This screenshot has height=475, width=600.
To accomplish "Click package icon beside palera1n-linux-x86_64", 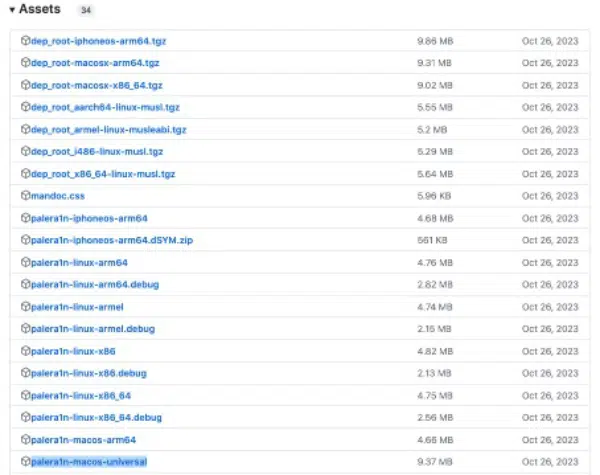I will click(x=25, y=395).
